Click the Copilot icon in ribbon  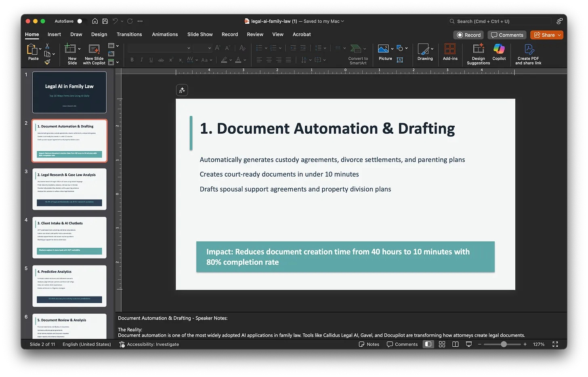point(499,50)
